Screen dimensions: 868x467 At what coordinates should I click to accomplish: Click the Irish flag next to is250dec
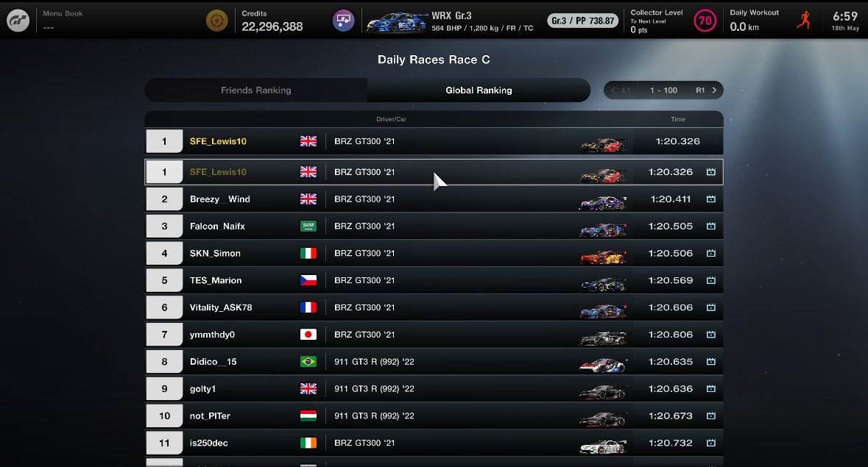tap(308, 443)
